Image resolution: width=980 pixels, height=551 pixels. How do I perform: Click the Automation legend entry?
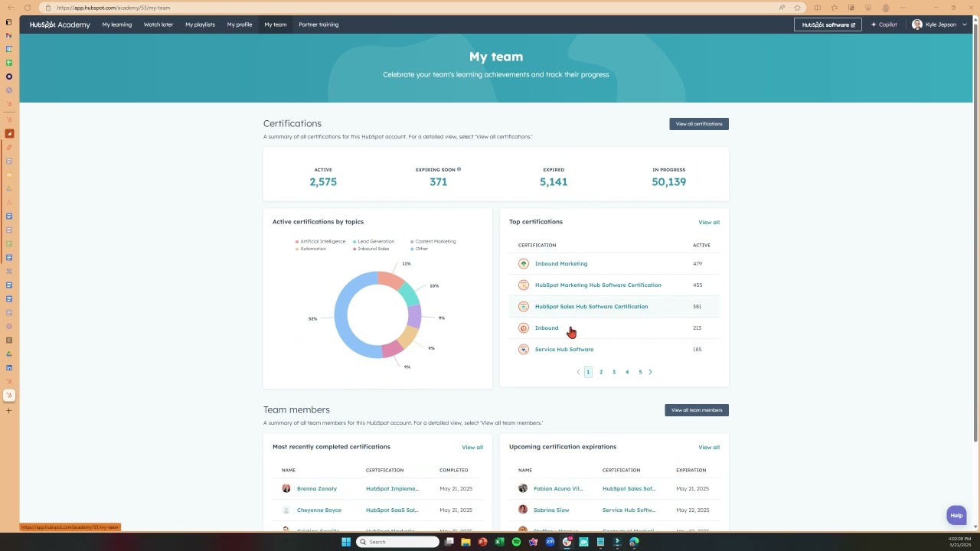point(311,249)
